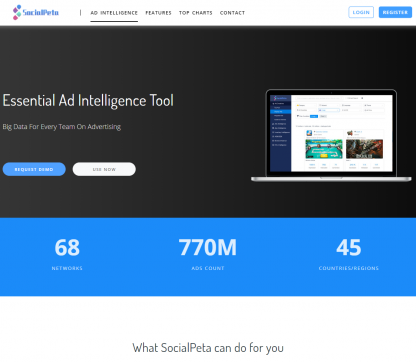
Task: Click the SocialPeta logo icon
Action: pos(17,12)
